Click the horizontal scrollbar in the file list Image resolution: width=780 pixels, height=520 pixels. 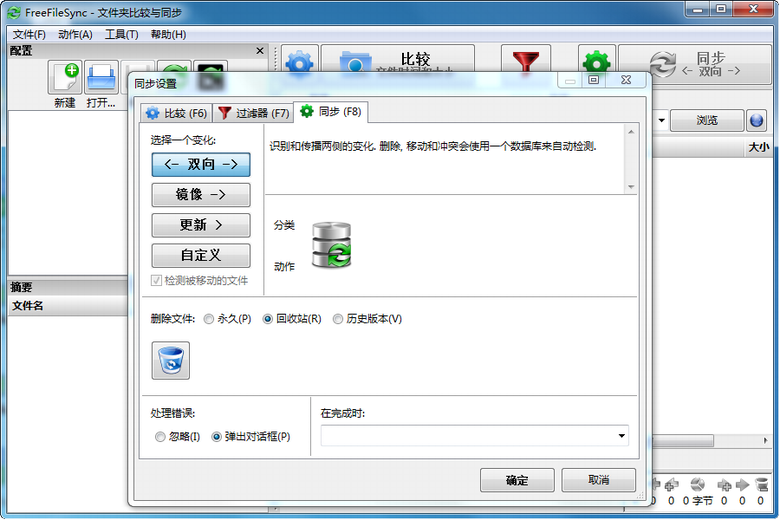710,440
